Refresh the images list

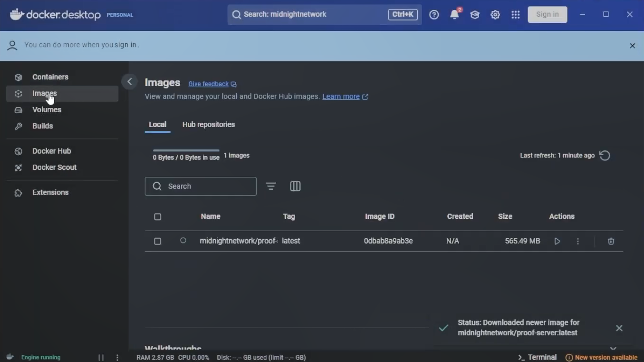(605, 156)
